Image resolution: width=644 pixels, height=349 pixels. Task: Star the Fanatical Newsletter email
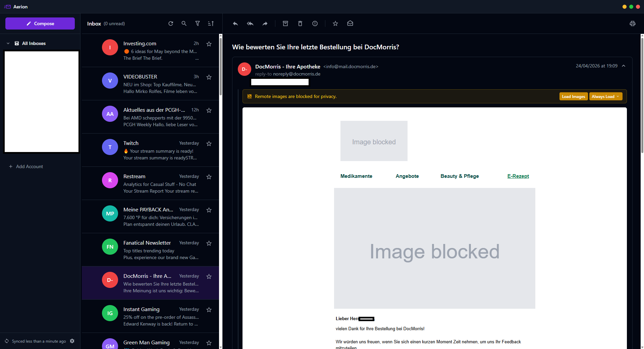point(209,243)
